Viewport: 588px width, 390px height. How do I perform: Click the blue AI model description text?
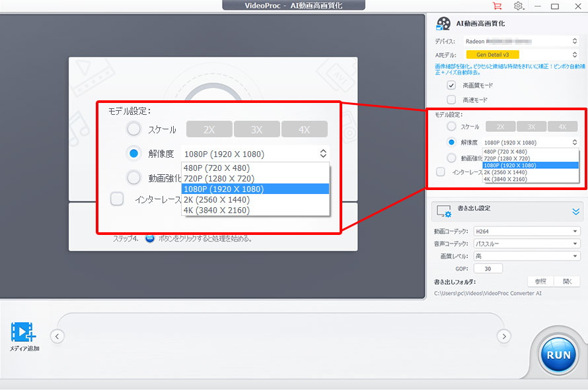510,69
